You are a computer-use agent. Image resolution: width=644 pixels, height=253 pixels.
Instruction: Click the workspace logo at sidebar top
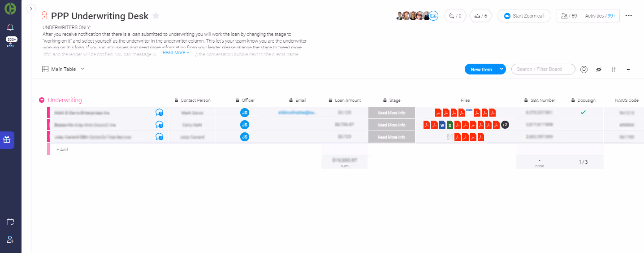click(x=10, y=8)
